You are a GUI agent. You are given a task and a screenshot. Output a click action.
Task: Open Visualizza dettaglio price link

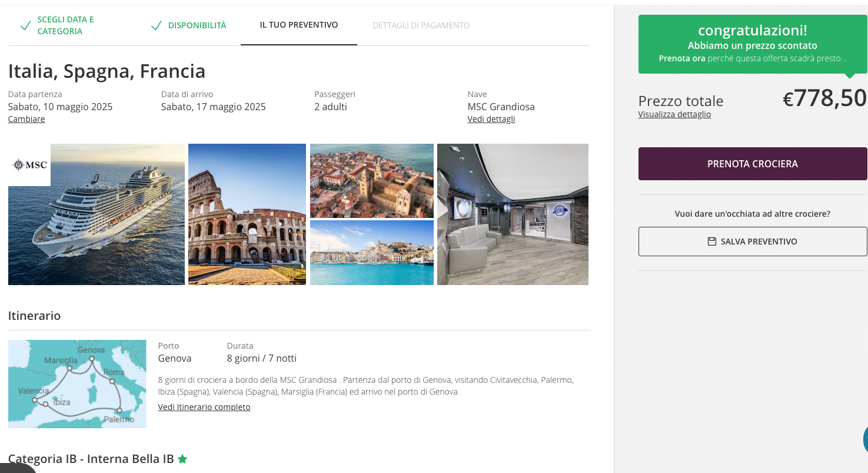pos(674,114)
